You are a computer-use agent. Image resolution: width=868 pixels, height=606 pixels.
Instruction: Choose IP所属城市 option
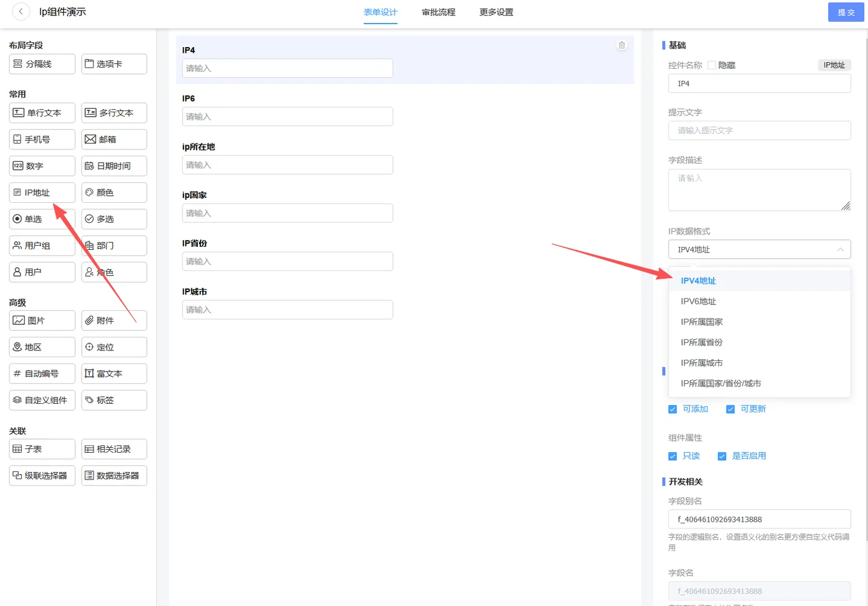(x=759, y=363)
